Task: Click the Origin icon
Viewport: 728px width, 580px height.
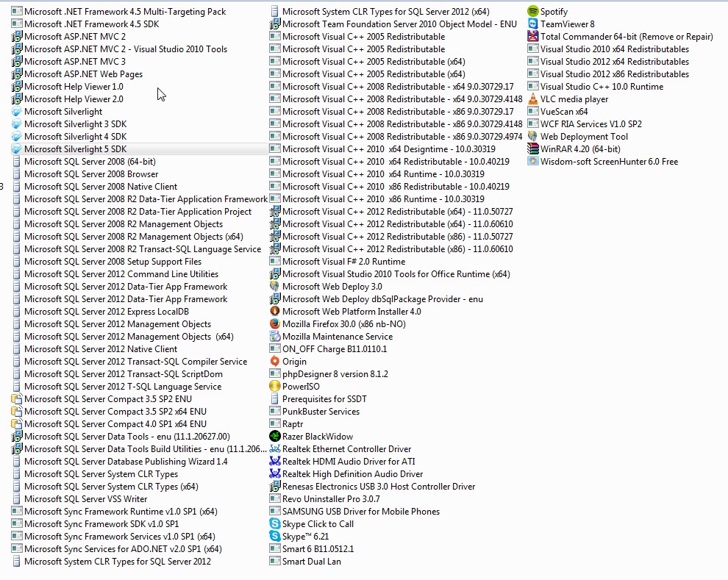Action: 275,362
